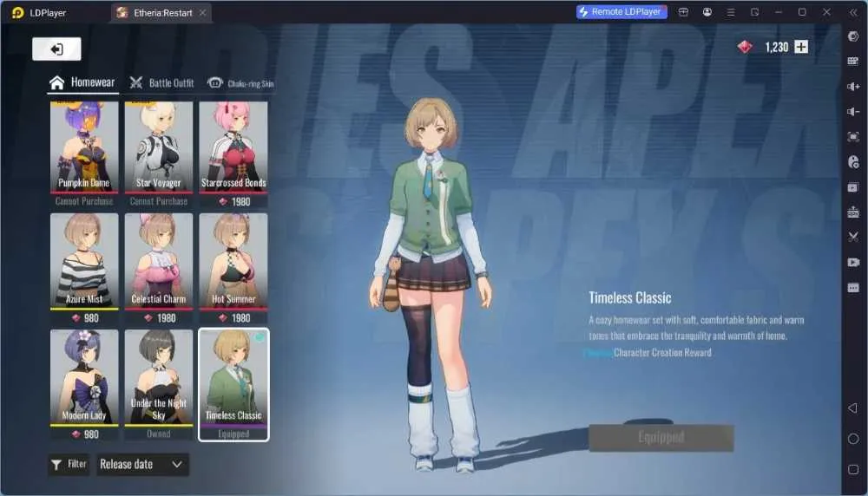
Task: Select the Star Voyager outfit thumbnail
Action: [159, 147]
